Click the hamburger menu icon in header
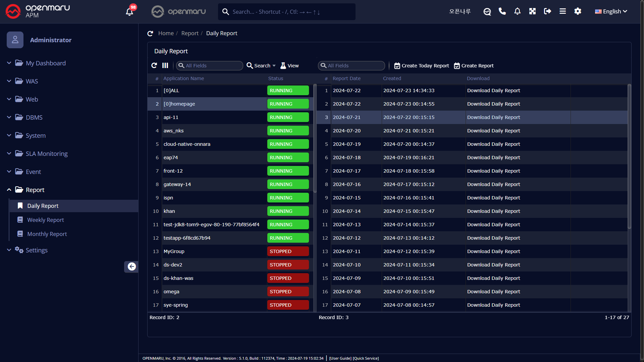 (x=562, y=11)
